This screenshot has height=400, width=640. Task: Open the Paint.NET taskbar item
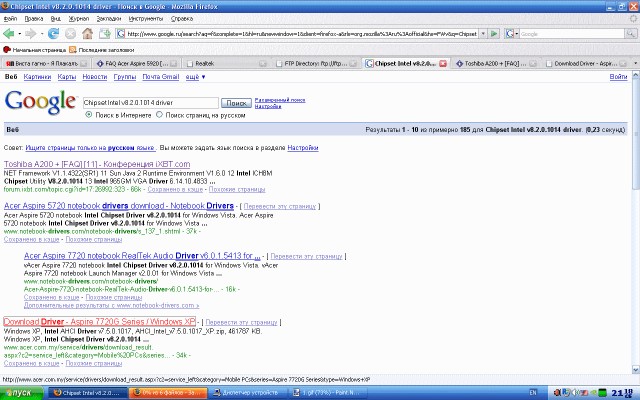point(327,393)
